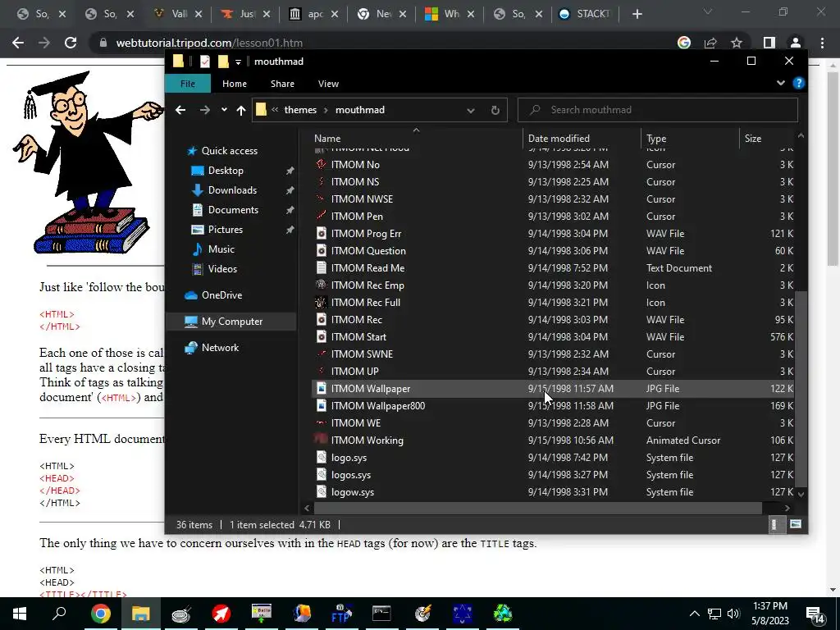Select the ITMOM Rec Emp icon file
This screenshot has width=840, height=630.
point(552,285)
